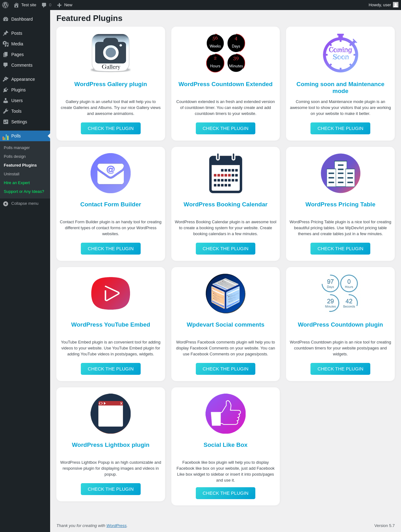Open the Test site home icon
401x532 pixels.
(x=16, y=5)
